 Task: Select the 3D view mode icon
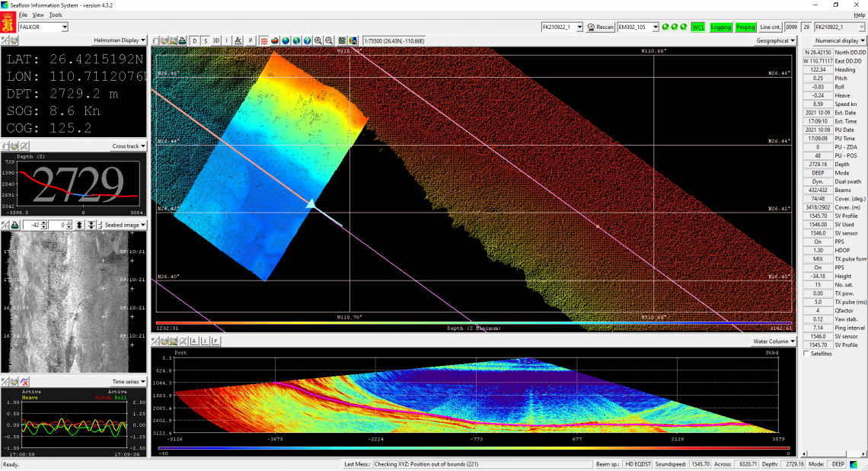point(216,40)
